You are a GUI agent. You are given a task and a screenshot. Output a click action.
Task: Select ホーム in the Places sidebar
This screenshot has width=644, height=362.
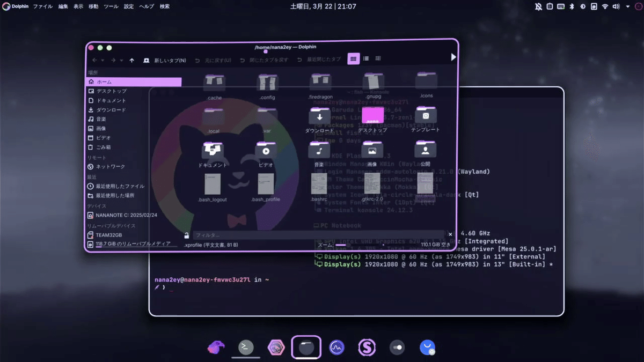click(107, 82)
